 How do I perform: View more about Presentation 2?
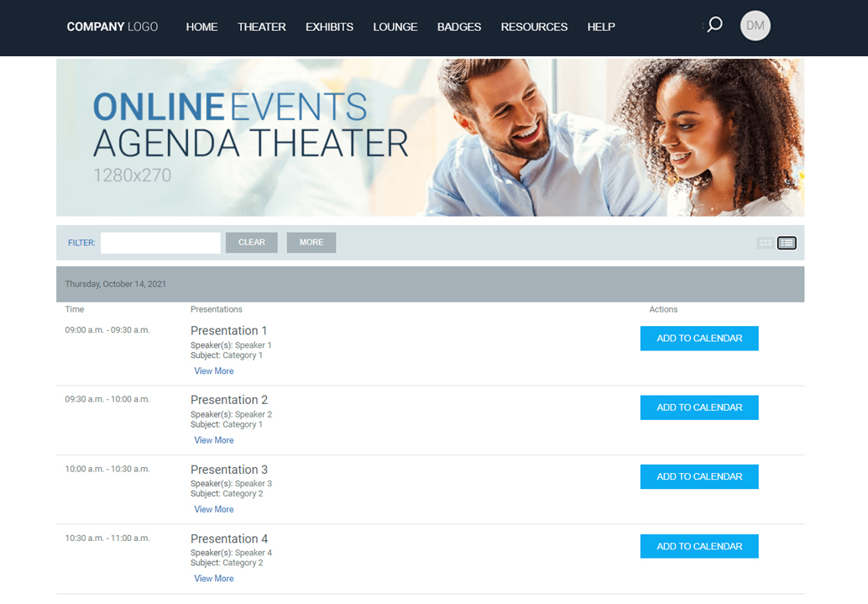tap(214, 440)
